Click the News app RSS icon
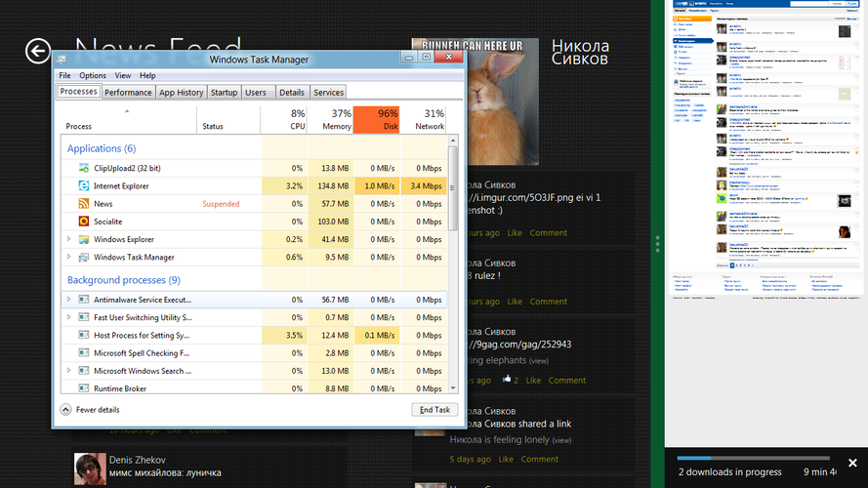 pos(84,204)
